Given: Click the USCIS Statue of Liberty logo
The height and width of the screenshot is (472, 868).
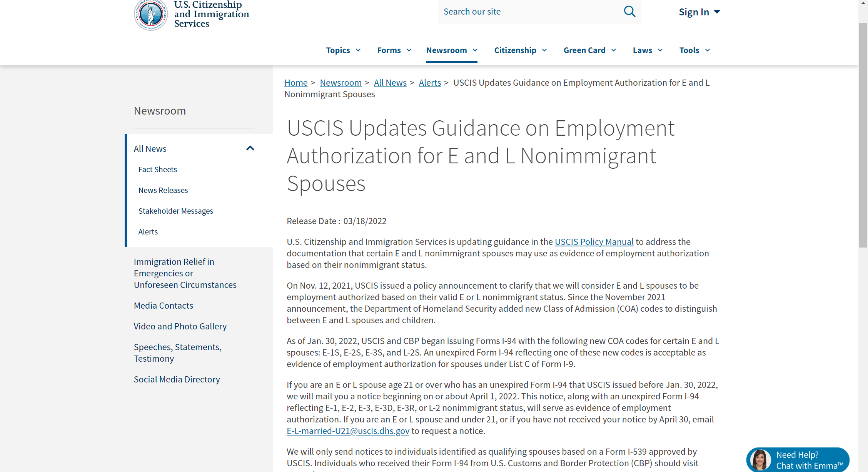Looking at the screenshot, I should coord(151,14).
